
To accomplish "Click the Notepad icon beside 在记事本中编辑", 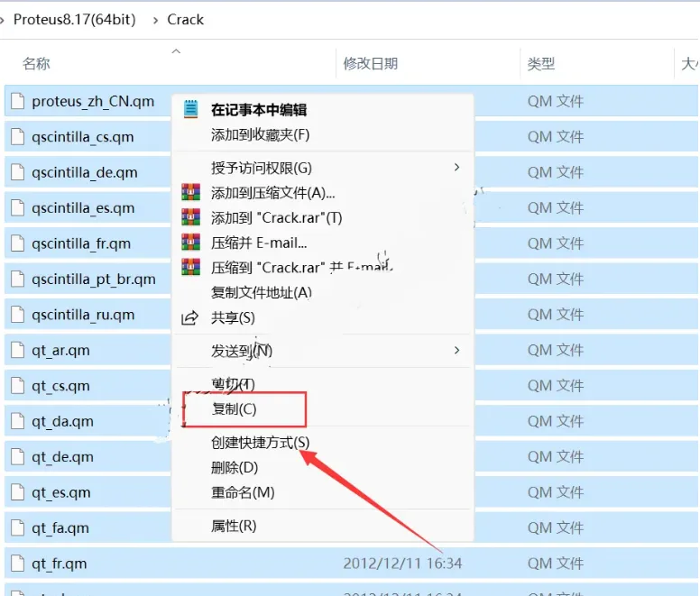I will pos(191,109).
